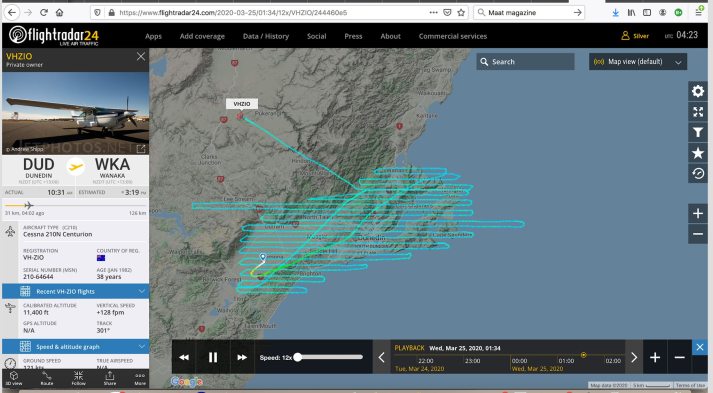Viewport: 713px width, 393px height.
Task: Shrink timeline scale with minus button
Action: coord(679,358)
